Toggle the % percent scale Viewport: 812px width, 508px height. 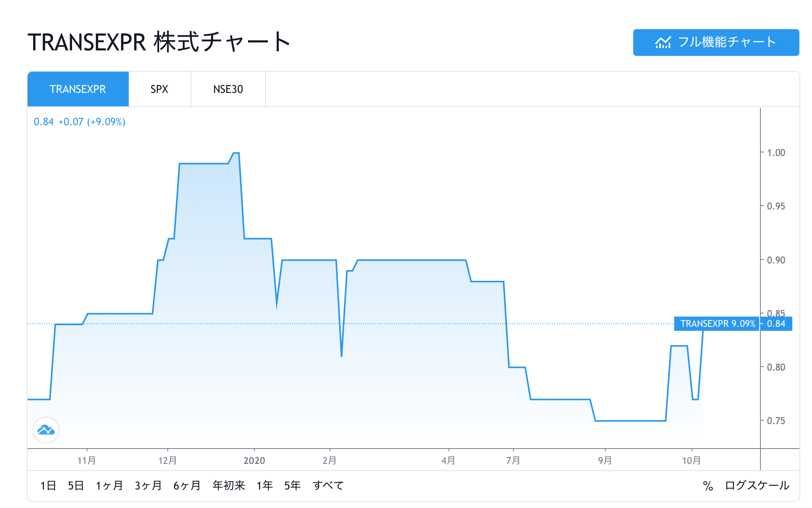[708, 486]
